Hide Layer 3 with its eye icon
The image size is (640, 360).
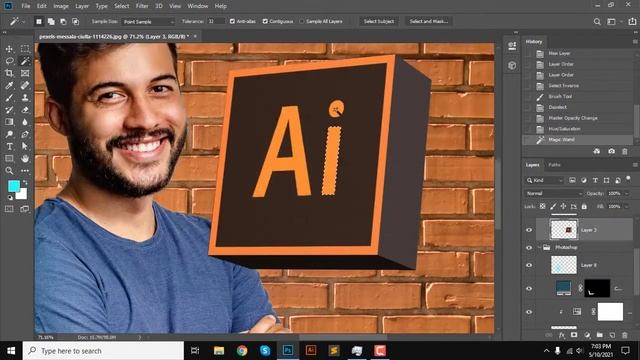tap(529, 230)
